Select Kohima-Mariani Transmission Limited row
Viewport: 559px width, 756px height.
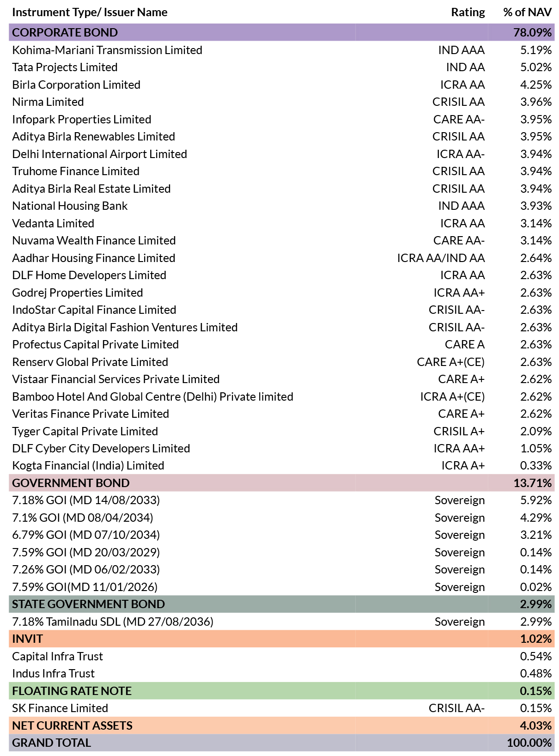[281, 50]
